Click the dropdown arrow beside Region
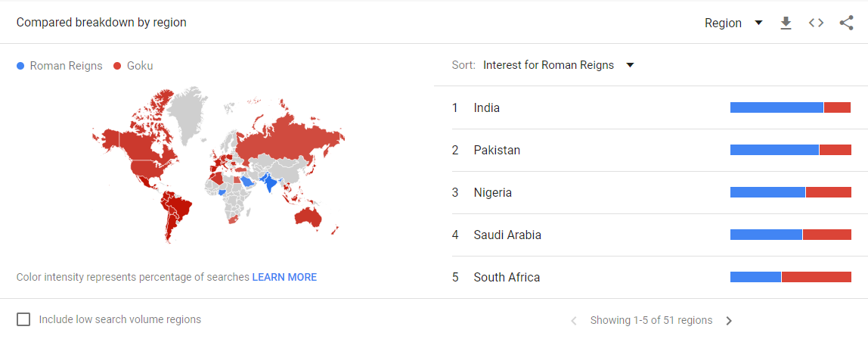This screenshot has height=339, width=868. tap(758, 23)
